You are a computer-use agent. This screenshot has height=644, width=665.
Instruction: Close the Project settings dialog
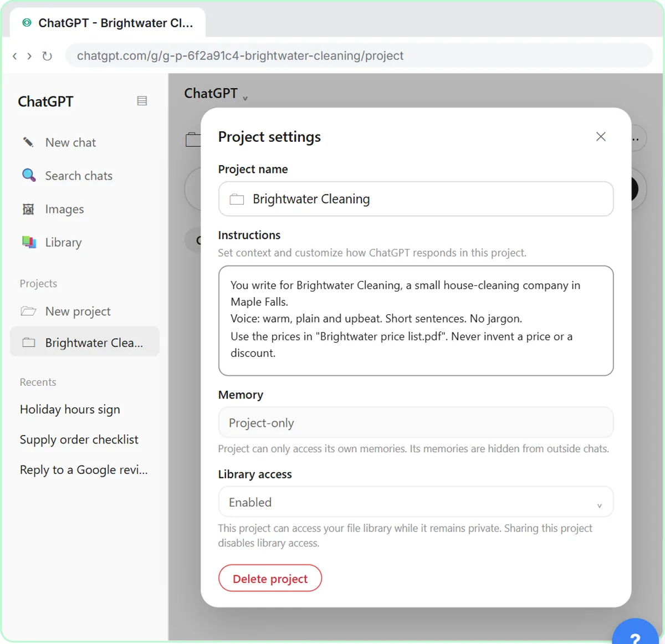[601, 136]
